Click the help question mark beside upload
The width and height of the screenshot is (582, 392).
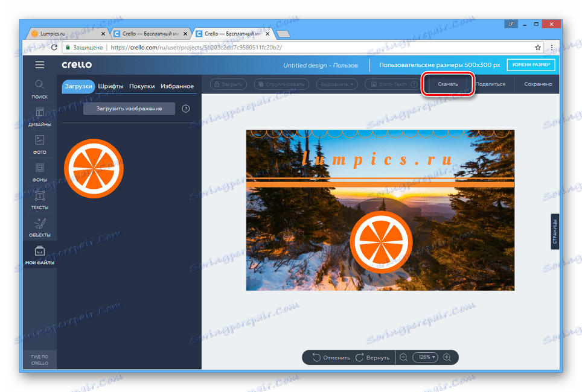click(x=185, y=109)
